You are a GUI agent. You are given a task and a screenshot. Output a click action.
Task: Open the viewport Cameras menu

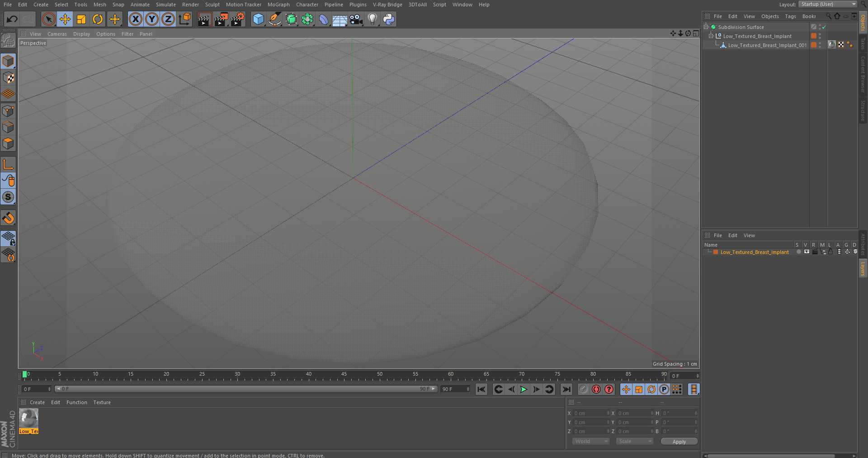(x=57, y=34)
